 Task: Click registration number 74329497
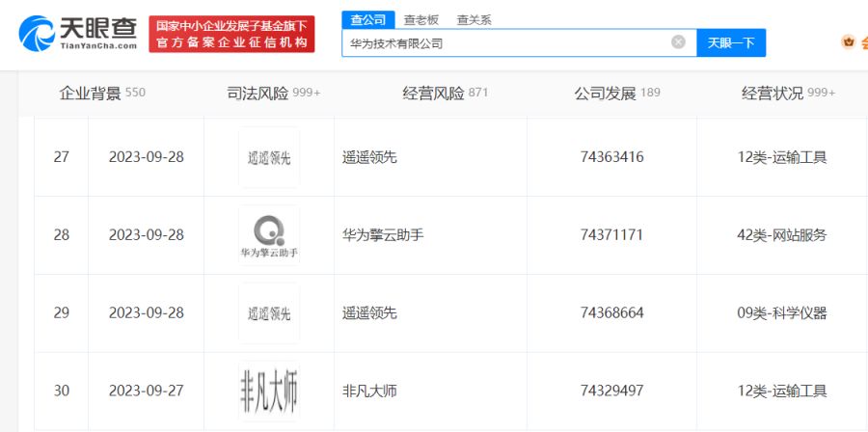[x=611, y=391]
